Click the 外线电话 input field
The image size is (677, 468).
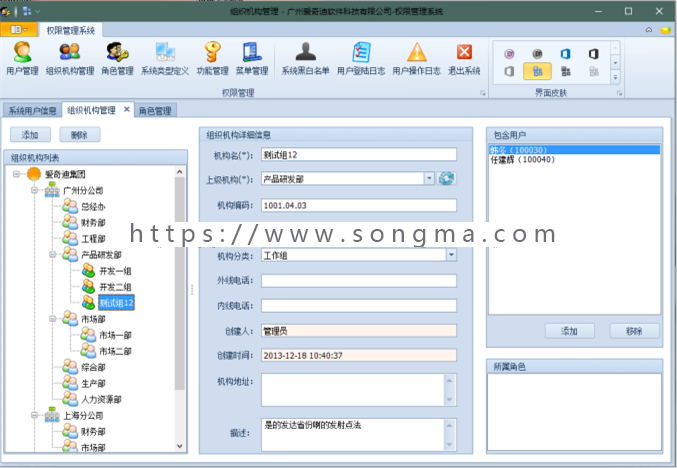coord(359,281)
